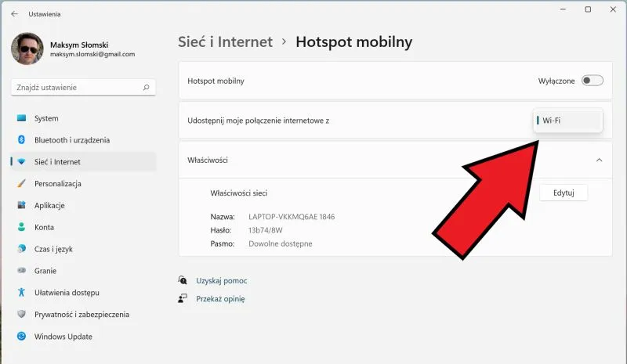Image resolution: width=627 pixels, height=364 pixels.
Task: Open System settings
Action: point(83,118)
